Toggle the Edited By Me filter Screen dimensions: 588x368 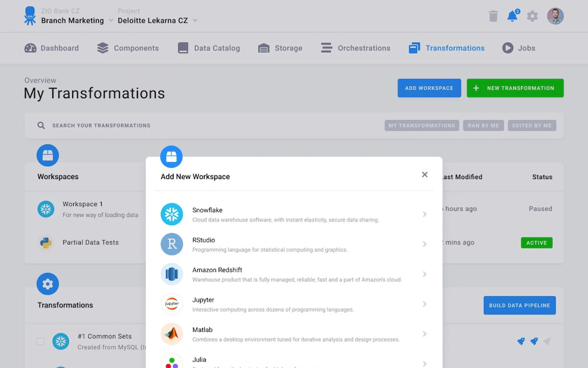pyautogui.click(x=532, y=125)
